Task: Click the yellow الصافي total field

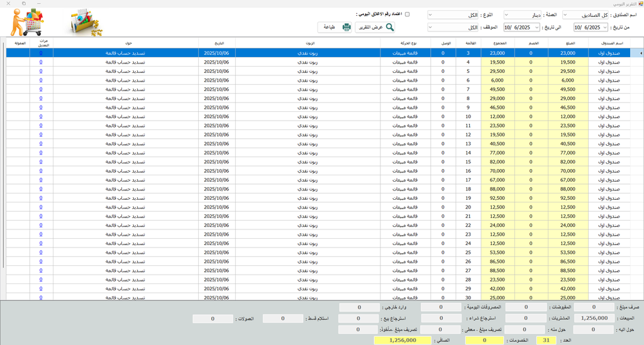Action: 395,340
